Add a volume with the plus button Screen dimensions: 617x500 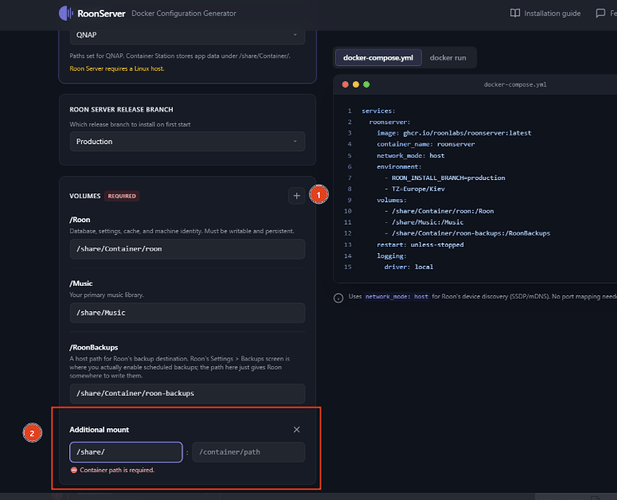[297, 196]
